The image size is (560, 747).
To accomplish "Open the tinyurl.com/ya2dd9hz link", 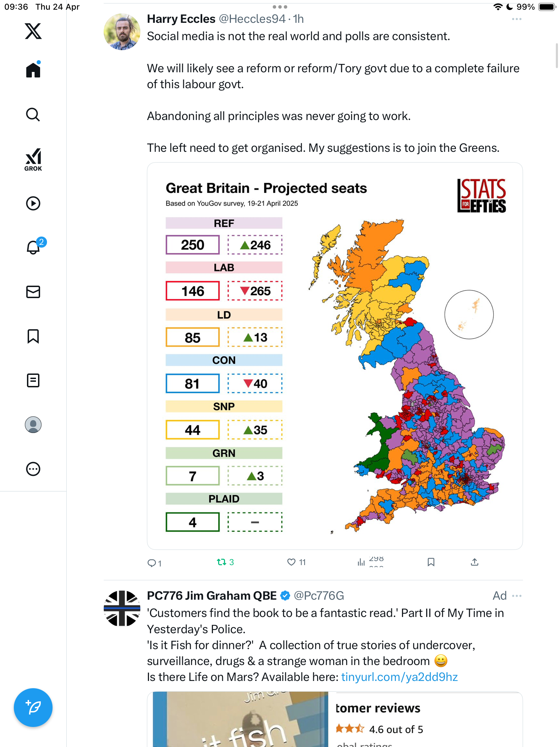I will tap(399, 677).
